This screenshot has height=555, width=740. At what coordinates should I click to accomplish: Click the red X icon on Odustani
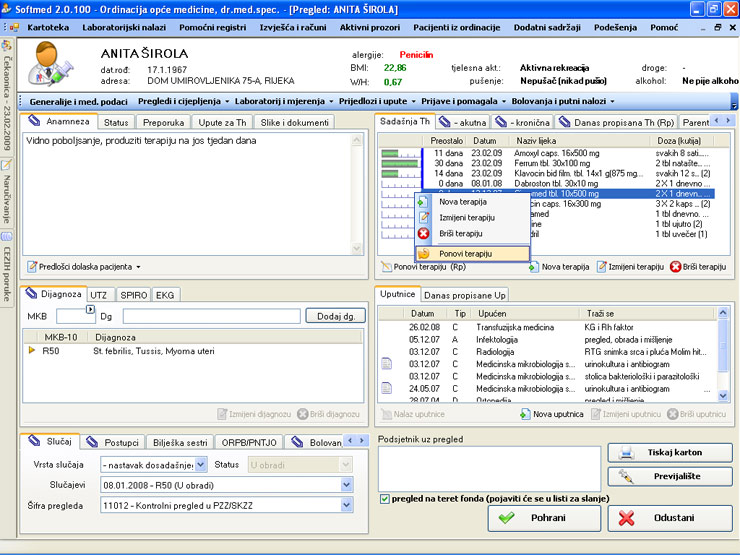pyautogui.click(x=627, y=518)
